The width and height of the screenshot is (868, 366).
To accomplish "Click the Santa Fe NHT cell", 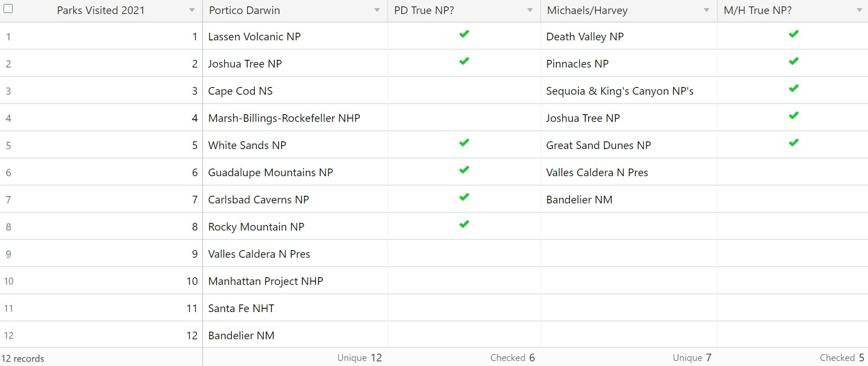I will pyautogui.click(x=295, y=308).
